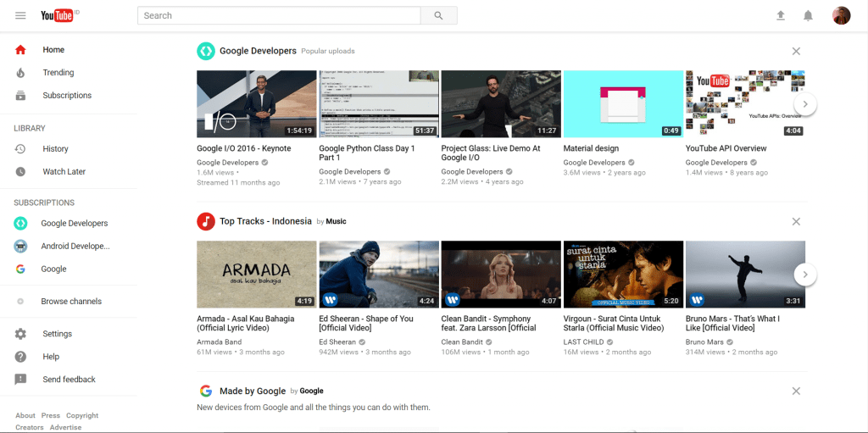Open the account avatar menu
Image resolution: width=868 pixels, height=433 pixels.
tap(842, 15)
